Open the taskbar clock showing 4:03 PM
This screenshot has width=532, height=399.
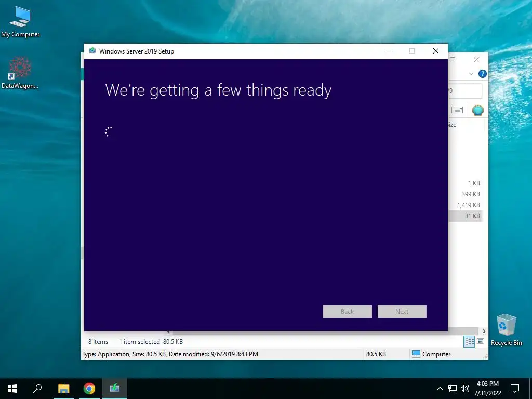tap(487, 389)
